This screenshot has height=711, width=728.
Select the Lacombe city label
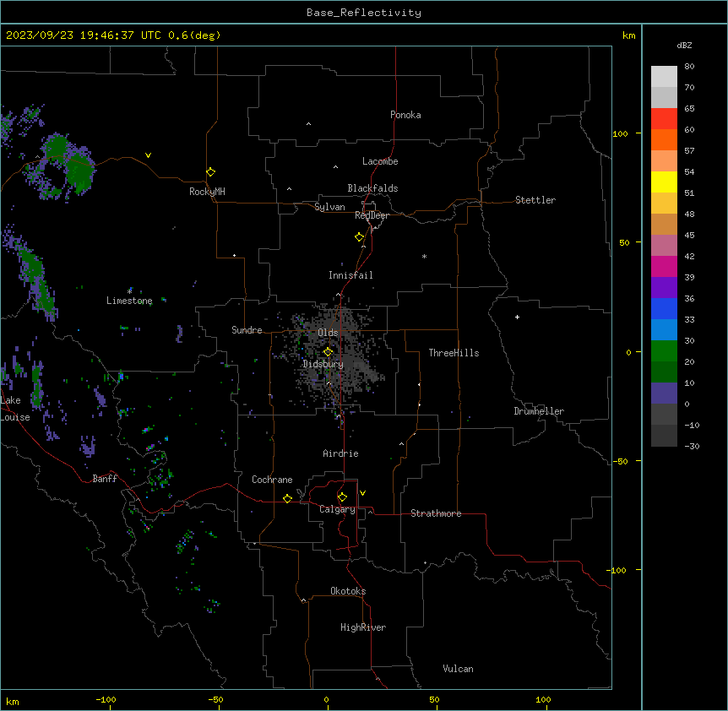coord(380,161)
